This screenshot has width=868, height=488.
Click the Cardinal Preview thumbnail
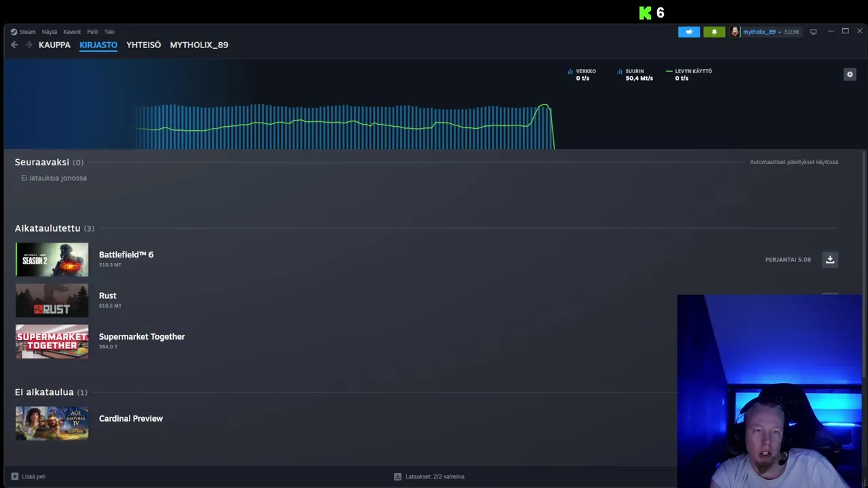coord(52,423)
